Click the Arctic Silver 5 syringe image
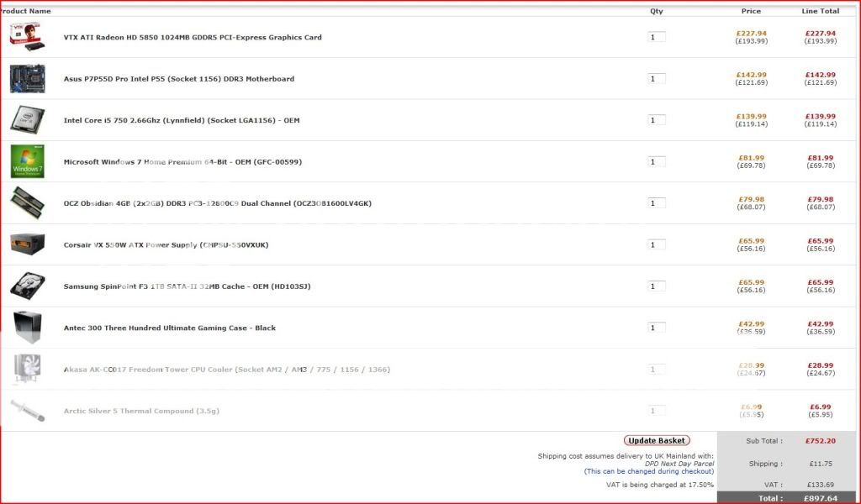The image size is (861, 504). click(x=27, y=411)
